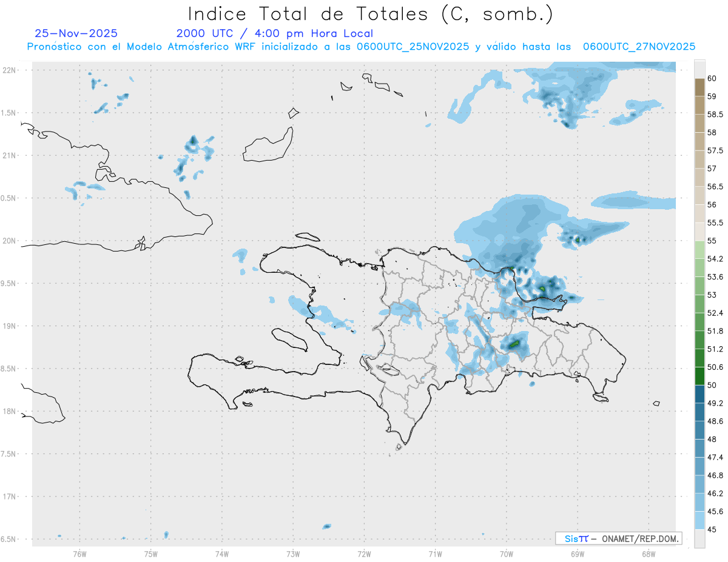Click the "54.2" color bar value
This screenshot has height=562, width=728.
(x=716, y=259)
